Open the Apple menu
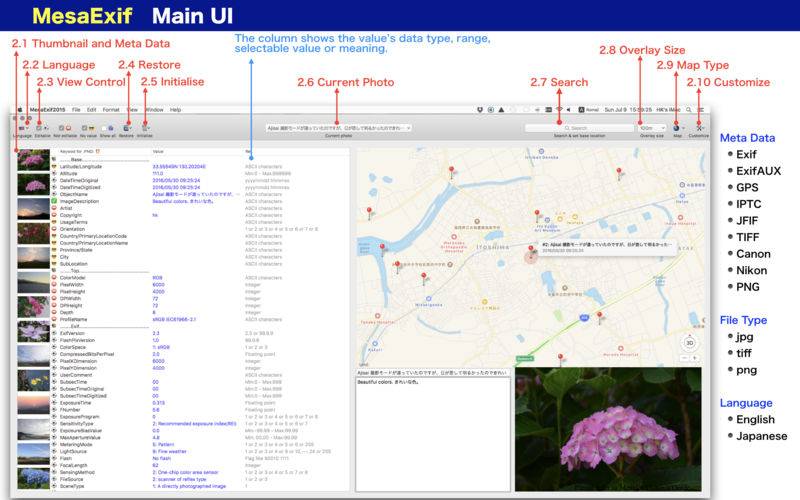800x500 pixels. point(20,110)
